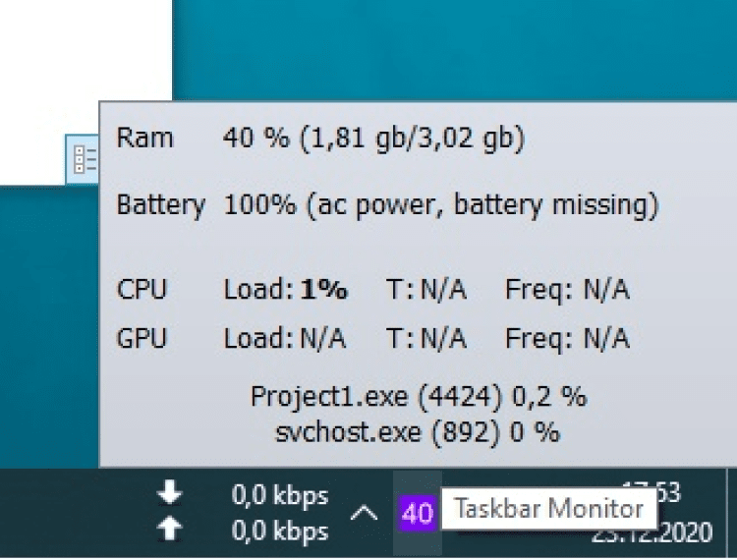Click the Battery label in the popup
Image resolution: width=737 pixels, height=560 pixels.
coord(160,206)
